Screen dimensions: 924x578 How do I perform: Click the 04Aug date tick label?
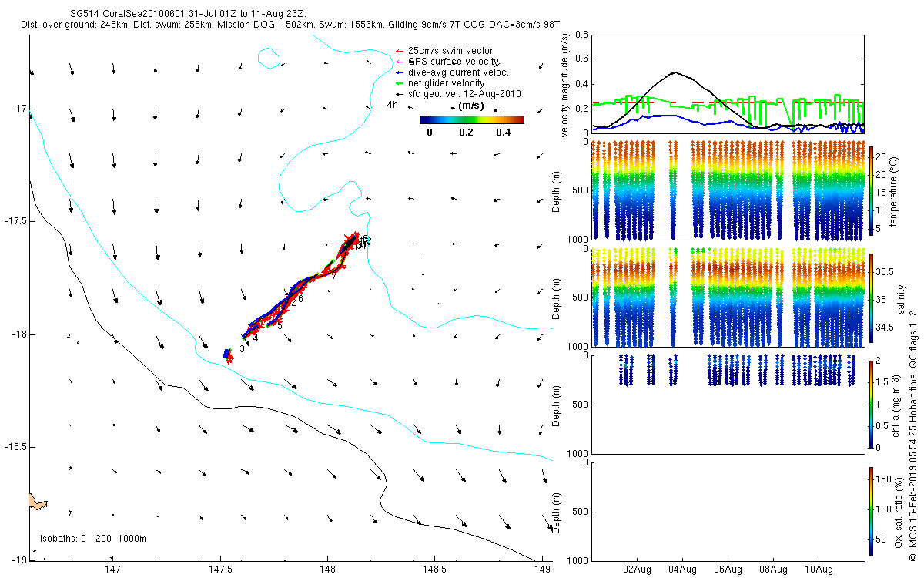tap(682, 570)
